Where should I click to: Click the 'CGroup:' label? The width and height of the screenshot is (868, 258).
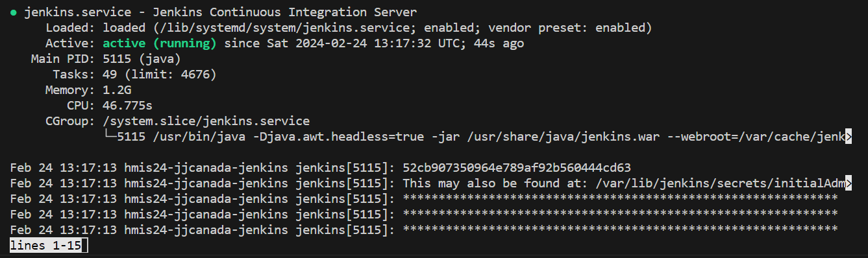(x=71, y=121)
